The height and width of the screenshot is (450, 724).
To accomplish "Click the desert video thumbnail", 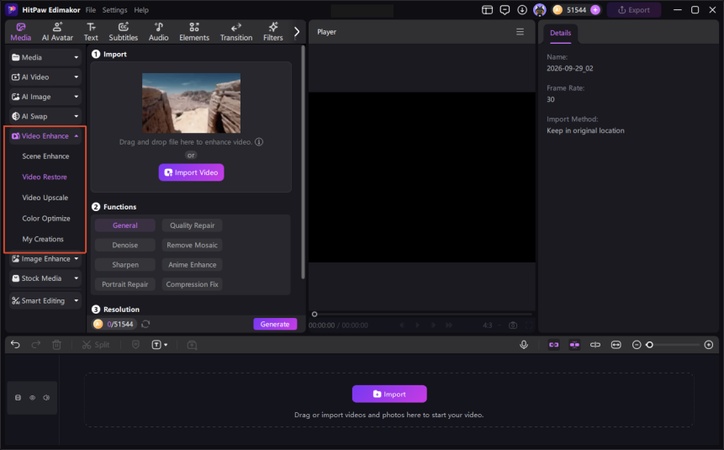I will click(191, 103).
